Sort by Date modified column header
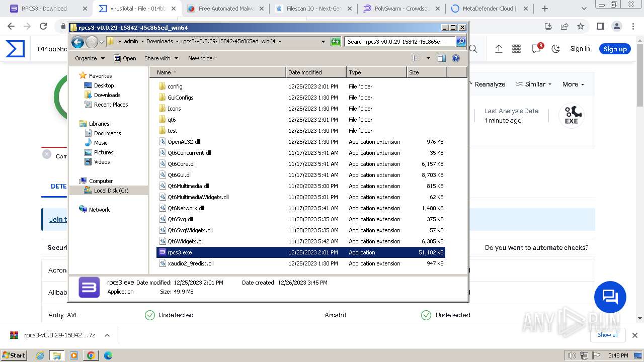 tap(316, 72)
